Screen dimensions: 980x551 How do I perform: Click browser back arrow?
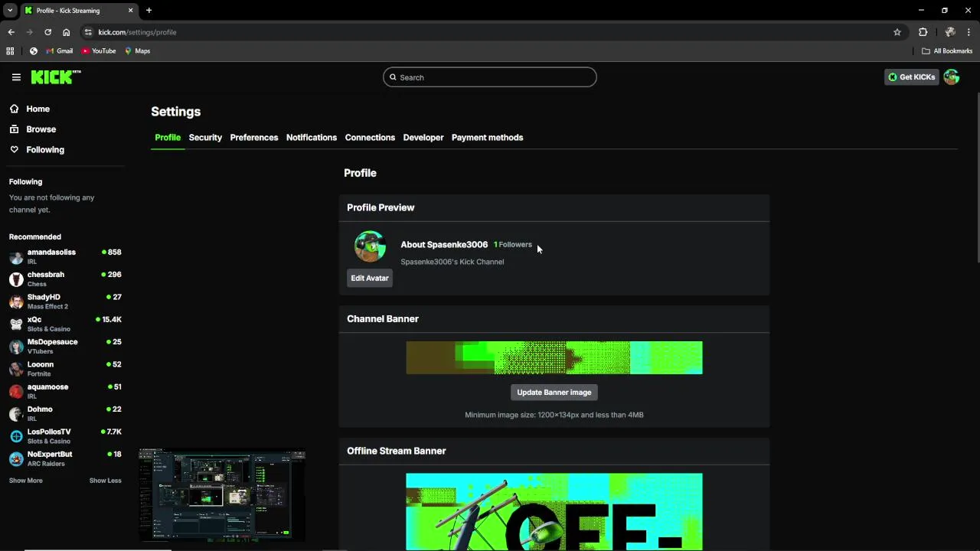pos(11,32)
